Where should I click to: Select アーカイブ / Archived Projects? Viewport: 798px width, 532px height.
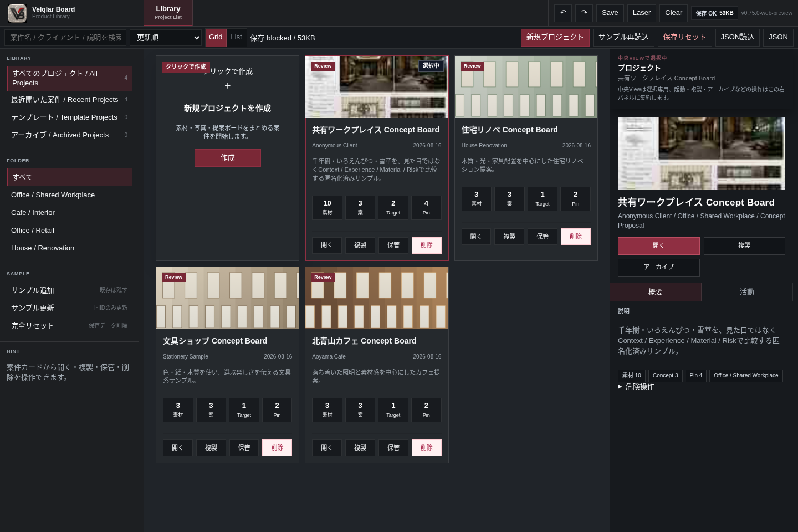(69, 135)
